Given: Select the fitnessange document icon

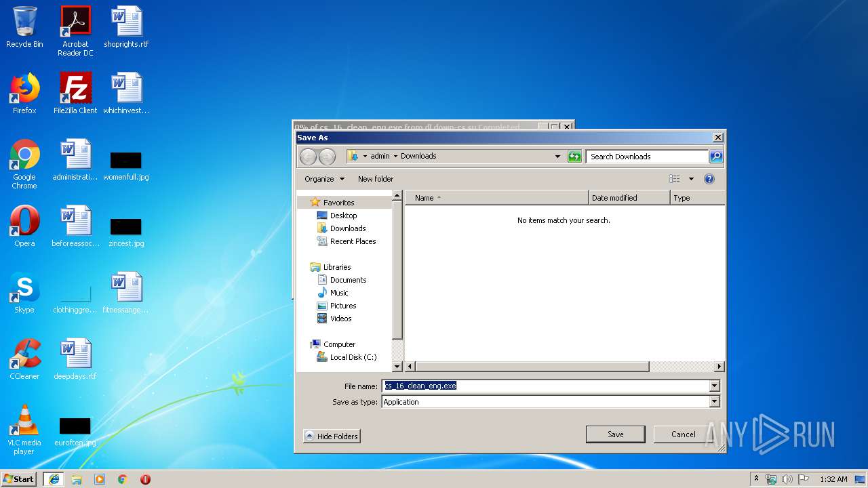Looking at the screenshot, I should [x=126, y=293].
